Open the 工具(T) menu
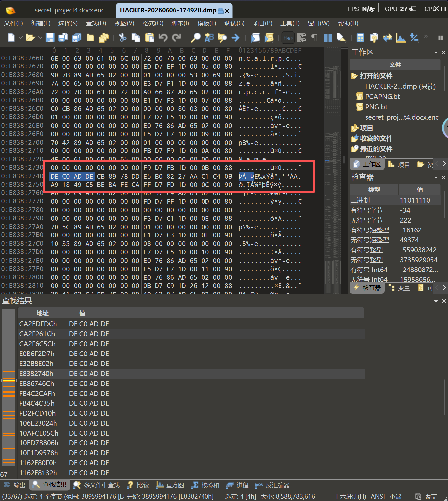The height and width of the screenshot is (501, 448). point(290,23)
